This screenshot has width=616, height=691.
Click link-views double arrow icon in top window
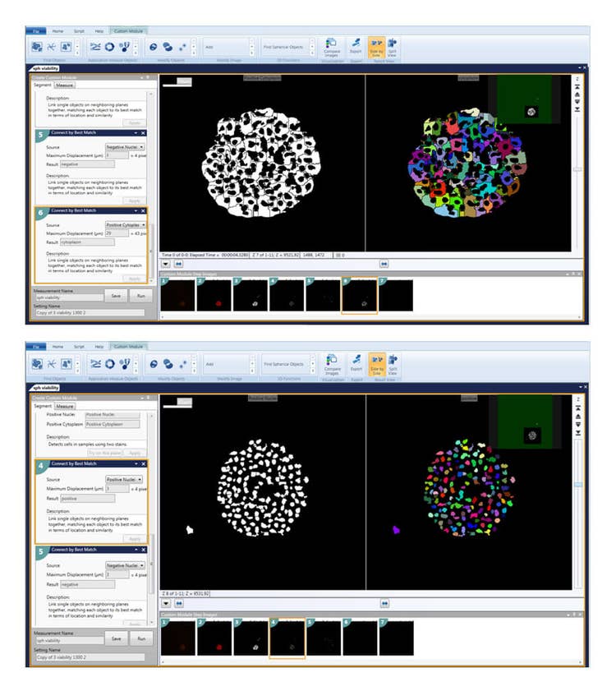(384, 264)
